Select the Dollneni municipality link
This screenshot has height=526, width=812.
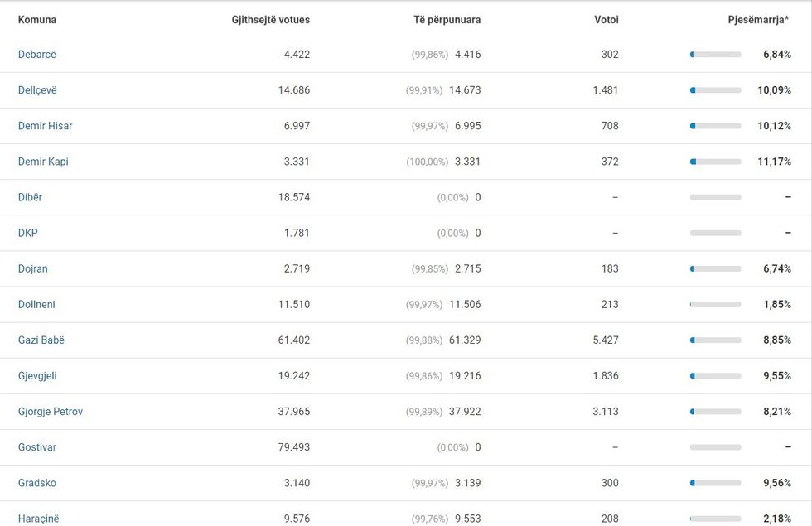tap(36, 304)
